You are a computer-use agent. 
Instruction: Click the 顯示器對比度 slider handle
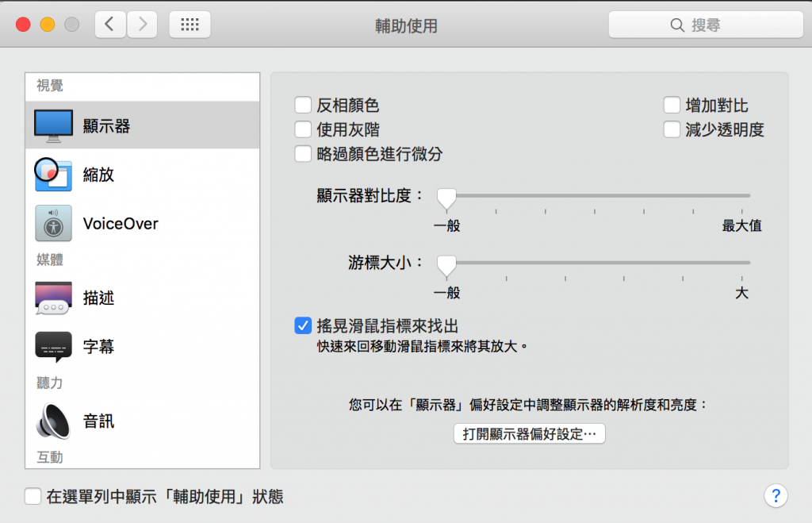tap(447, 197)
